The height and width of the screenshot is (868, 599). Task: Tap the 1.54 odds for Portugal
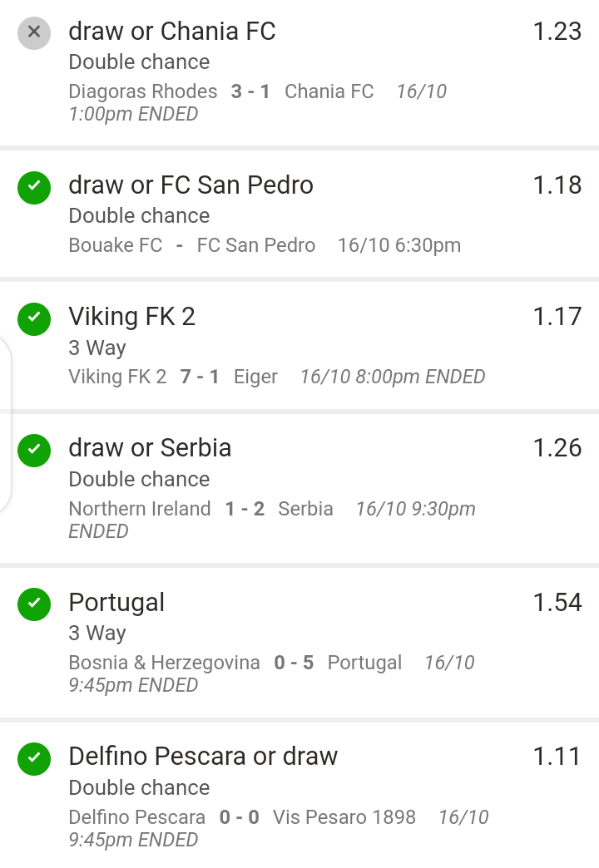click(557, 602)
